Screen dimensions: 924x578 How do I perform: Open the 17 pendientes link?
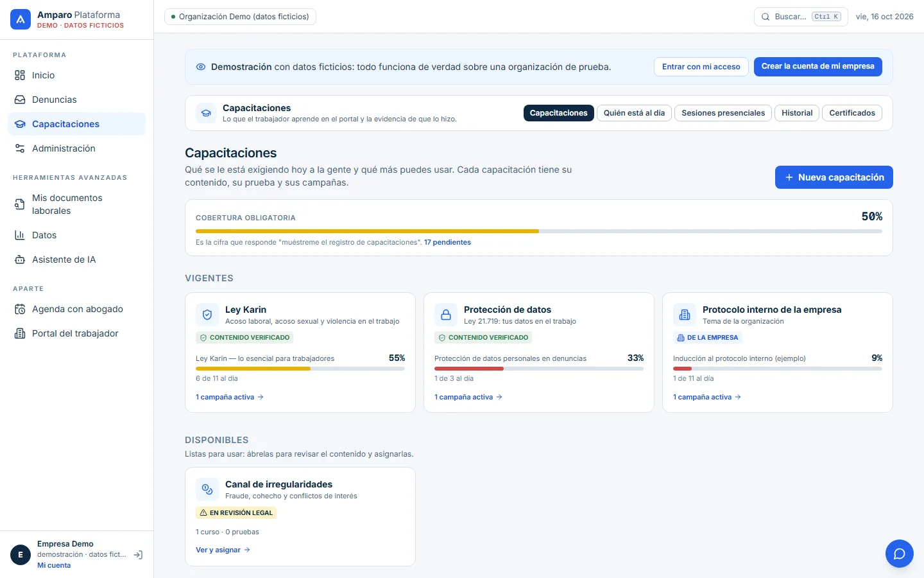pyautogui.click(x=447, y=242)
